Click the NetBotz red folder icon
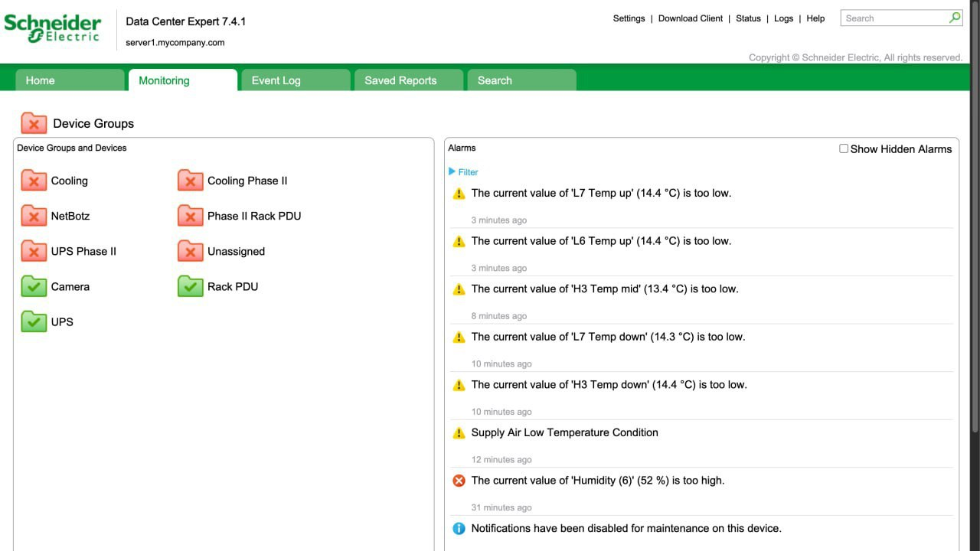The height and width of the screenshot is (551, 980). point(34,216)
